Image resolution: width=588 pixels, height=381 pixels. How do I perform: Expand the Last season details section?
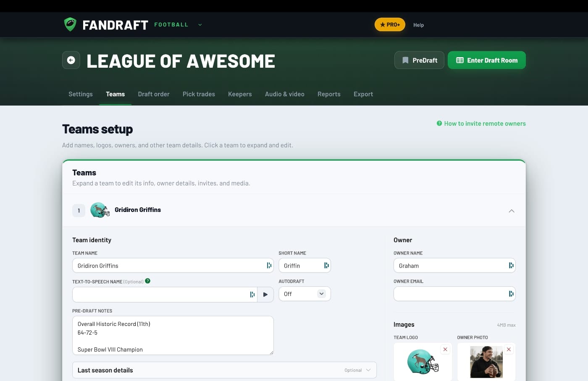(x=224, y=370)
